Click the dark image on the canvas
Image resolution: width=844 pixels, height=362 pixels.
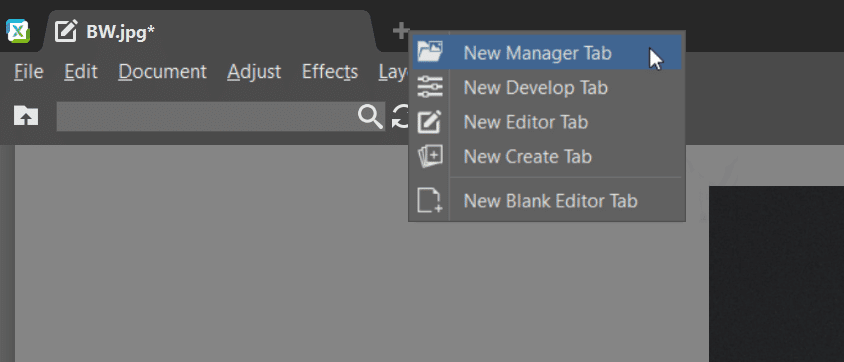[x=776, y=274]
